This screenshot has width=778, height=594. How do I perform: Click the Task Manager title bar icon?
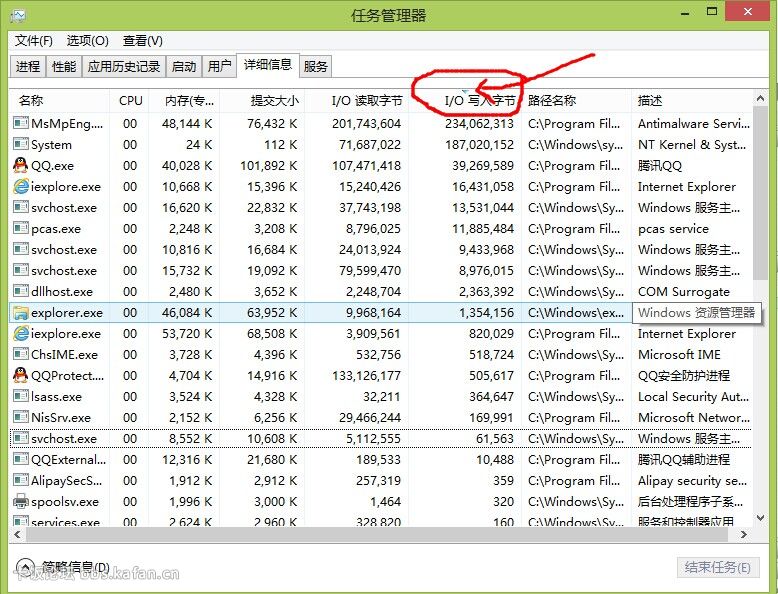click(x=18, y=16)
